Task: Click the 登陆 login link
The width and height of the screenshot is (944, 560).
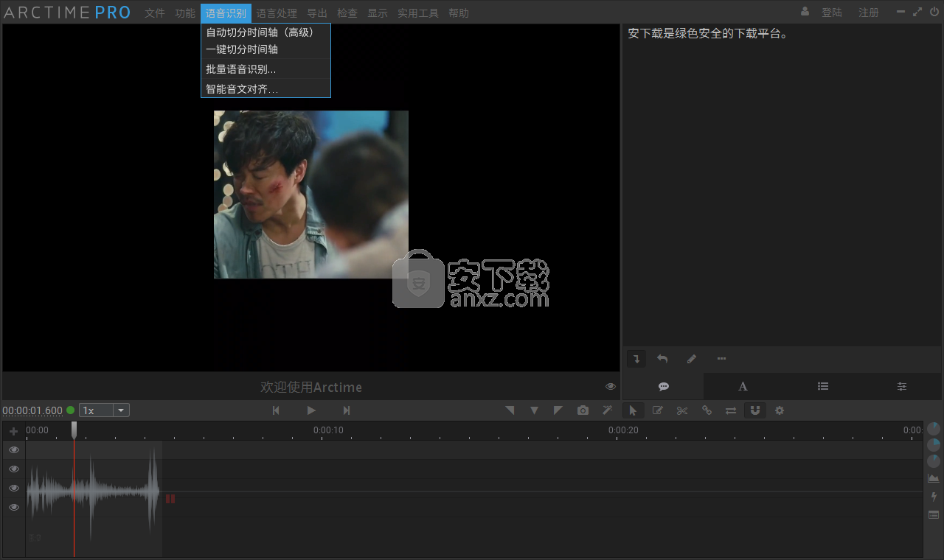Action: click(x=832, y=13)
